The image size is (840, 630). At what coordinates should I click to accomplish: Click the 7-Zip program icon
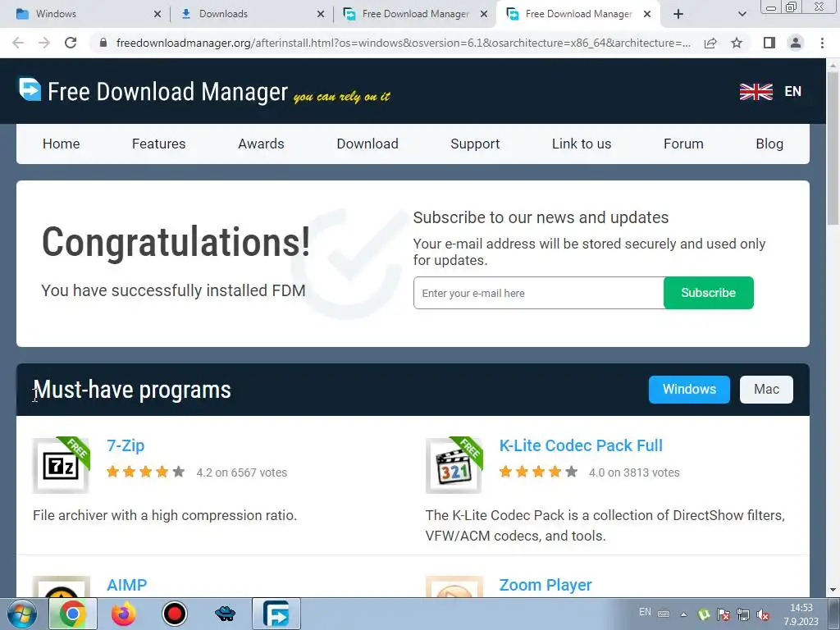(61, 465)
